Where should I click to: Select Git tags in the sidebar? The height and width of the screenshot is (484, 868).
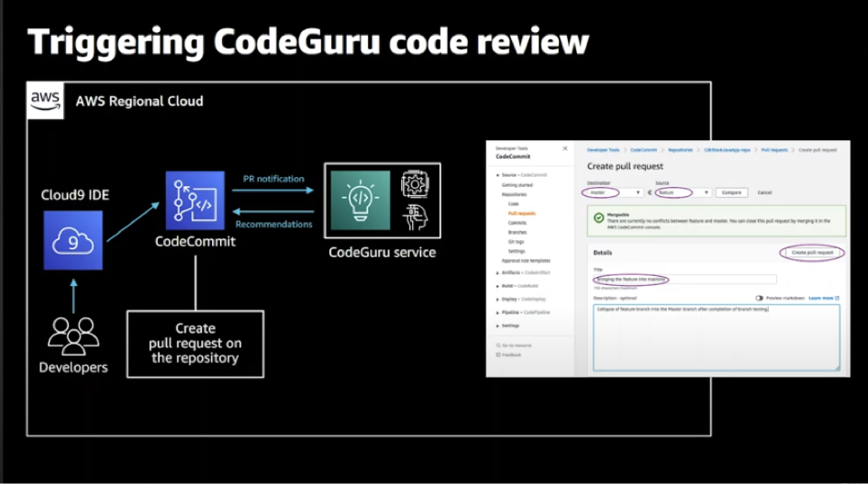click(x=516, y=242)
